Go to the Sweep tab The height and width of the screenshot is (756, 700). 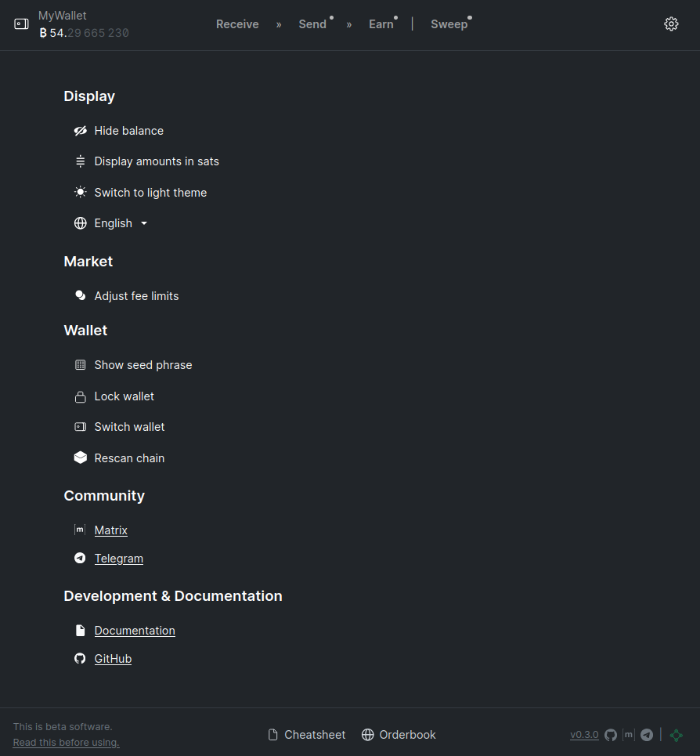click(449, 24)
